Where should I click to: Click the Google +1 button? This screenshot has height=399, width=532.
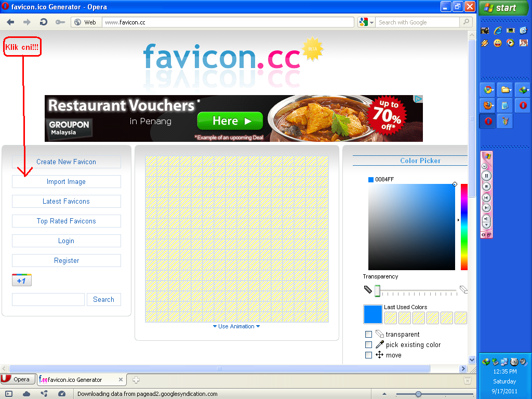(x=22, y=280)
